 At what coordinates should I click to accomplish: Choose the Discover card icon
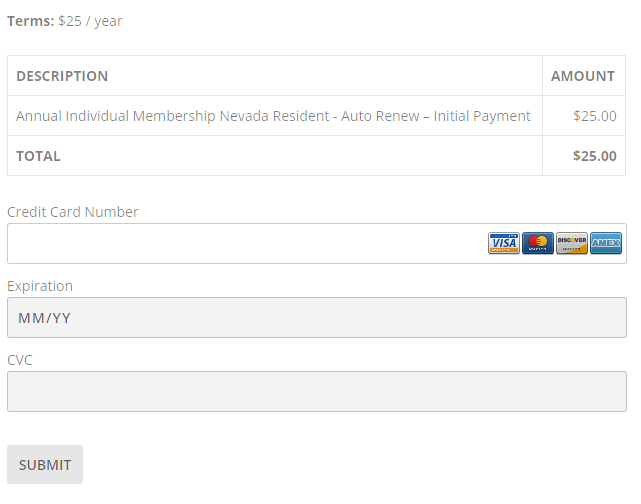click(572, 243)
